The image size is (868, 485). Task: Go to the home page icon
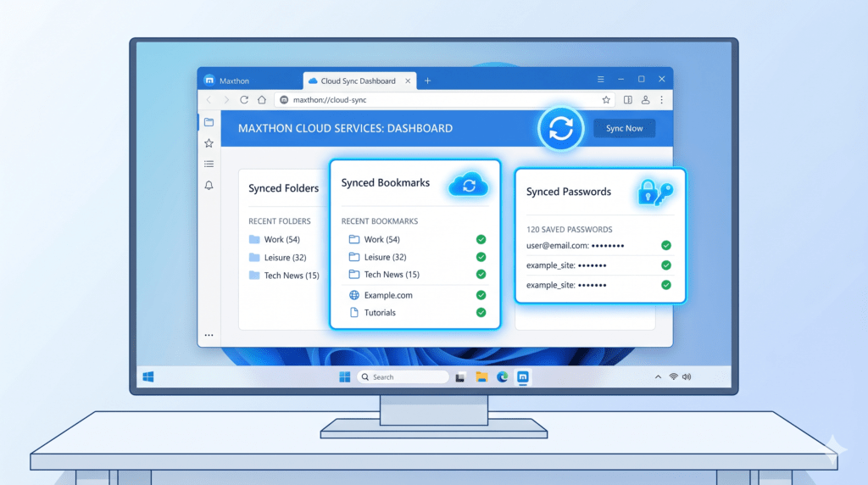coord(262,100)
